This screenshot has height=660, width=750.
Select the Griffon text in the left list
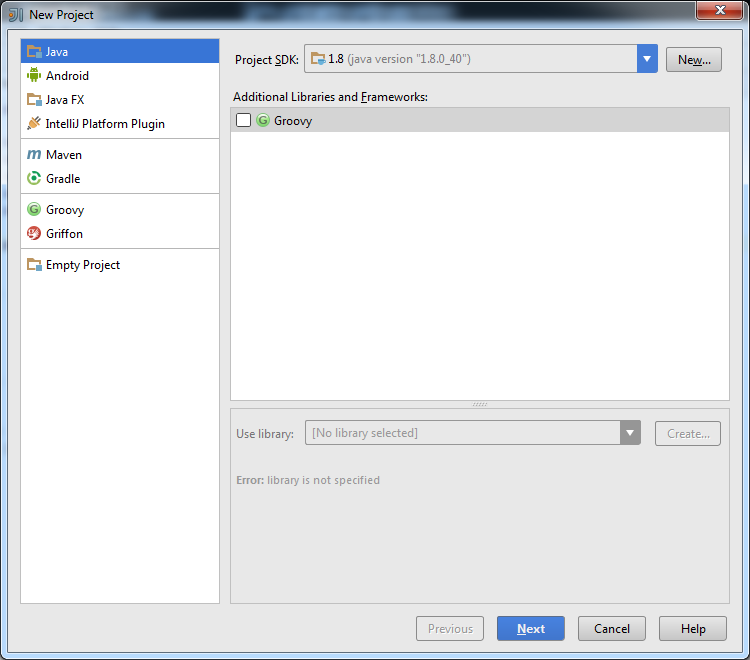[65, 234]
